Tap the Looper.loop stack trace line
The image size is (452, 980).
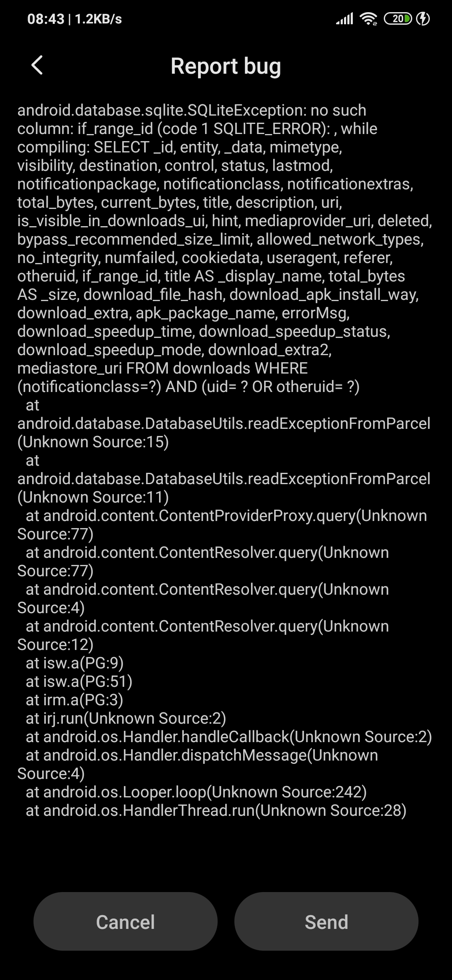coord(196,792)
